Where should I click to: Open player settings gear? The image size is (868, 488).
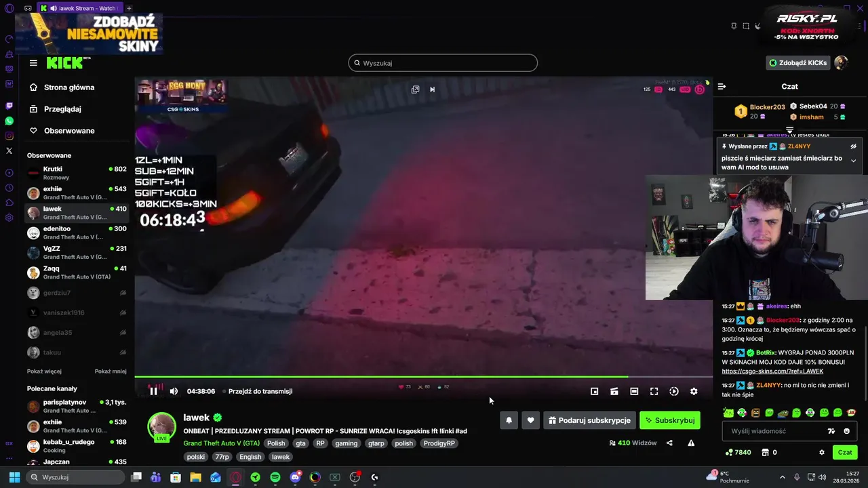click(694, 391)
